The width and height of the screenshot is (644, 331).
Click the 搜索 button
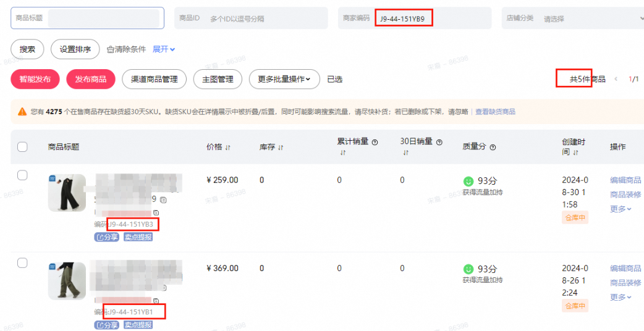tap(28, 49)
